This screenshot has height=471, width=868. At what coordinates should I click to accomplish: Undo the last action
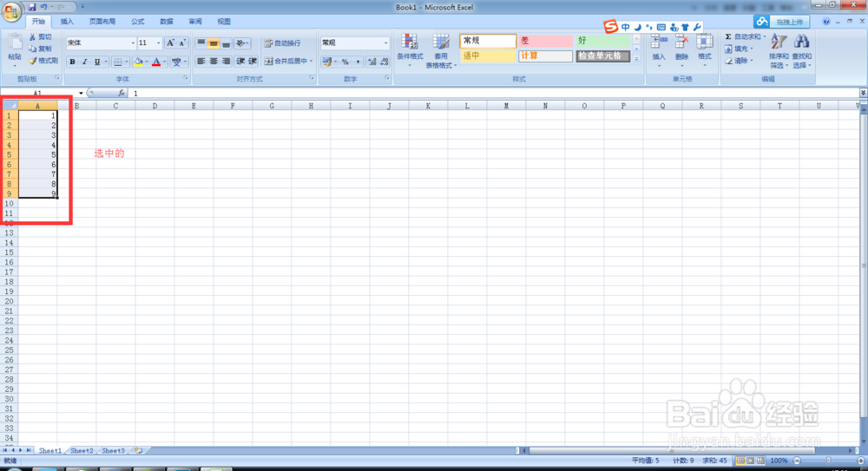(x=43, y=7)
